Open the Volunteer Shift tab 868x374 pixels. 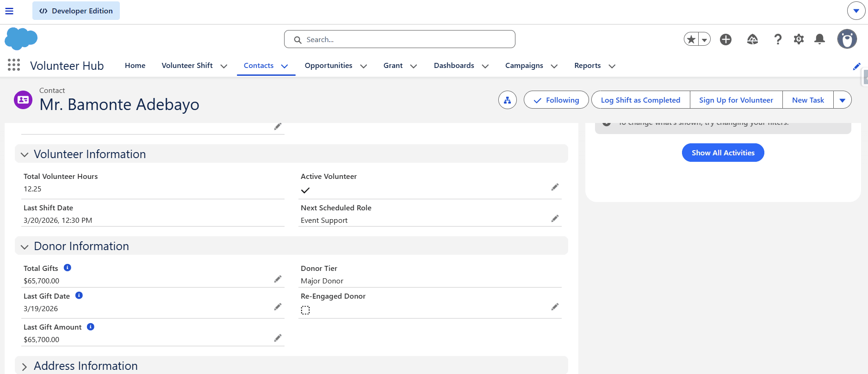point(187,66)
